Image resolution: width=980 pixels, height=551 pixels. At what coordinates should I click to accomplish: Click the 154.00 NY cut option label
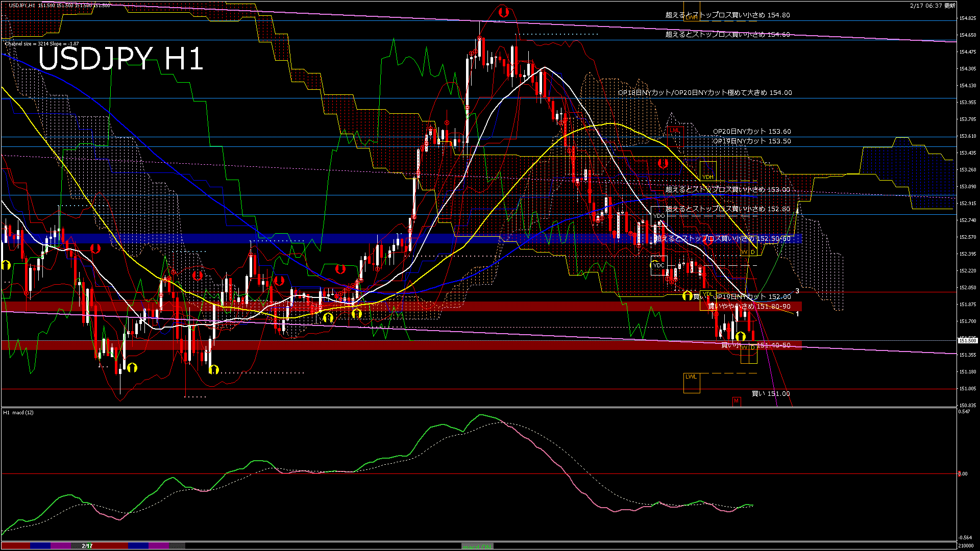pos(705,92)
